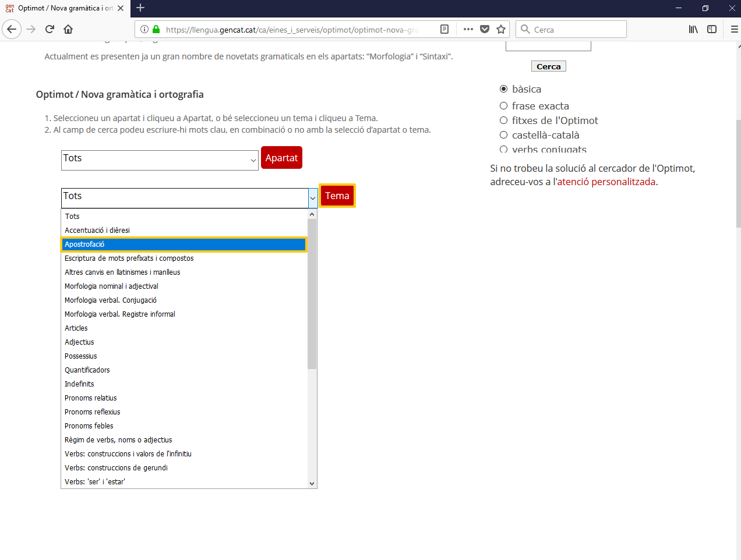Collapse the Tema dropdown list arrow

pos(312,199)
